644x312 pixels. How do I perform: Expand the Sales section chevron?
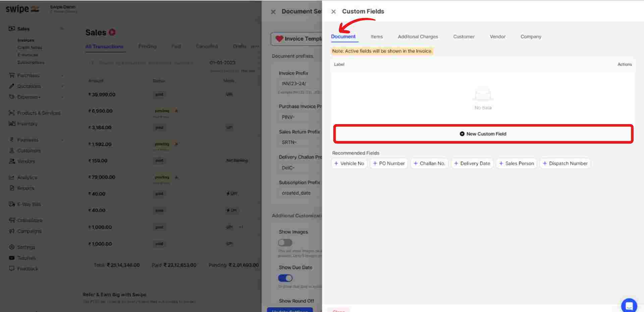(62, 29)
